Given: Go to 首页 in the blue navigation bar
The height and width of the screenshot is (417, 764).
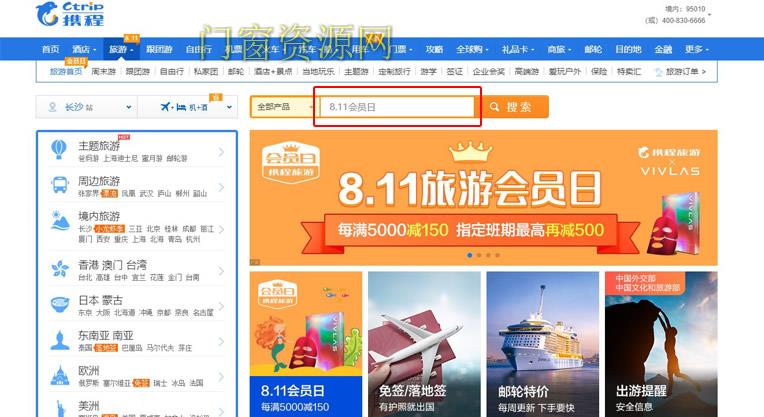Looking at the screenshot, I should [51, 49].
